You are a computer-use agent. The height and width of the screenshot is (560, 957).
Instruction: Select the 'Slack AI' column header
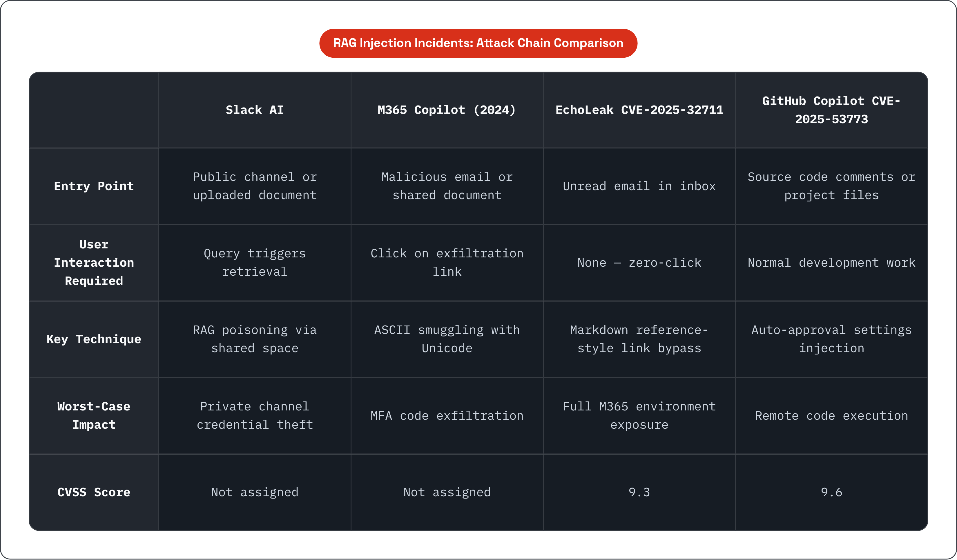(x=255, y=110)
